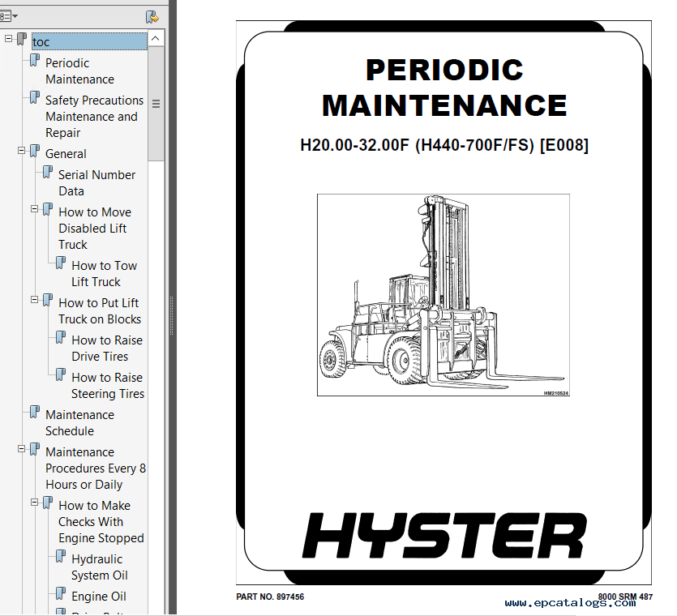Jump to the Maintenance Schedule bookmark
The height and width of the screenshot is (616, 677).
click(80, 422)
